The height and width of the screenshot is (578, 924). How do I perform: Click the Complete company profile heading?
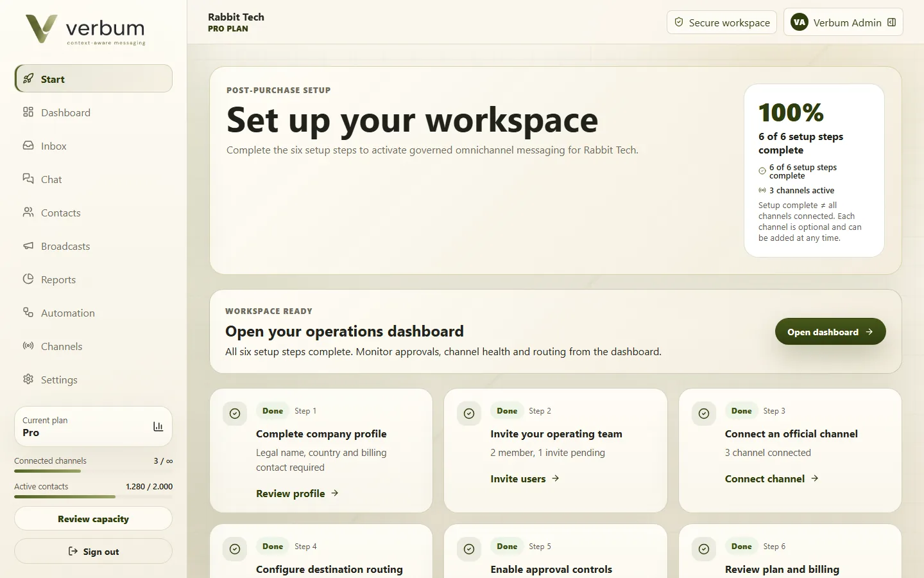(x=321, y=434)
